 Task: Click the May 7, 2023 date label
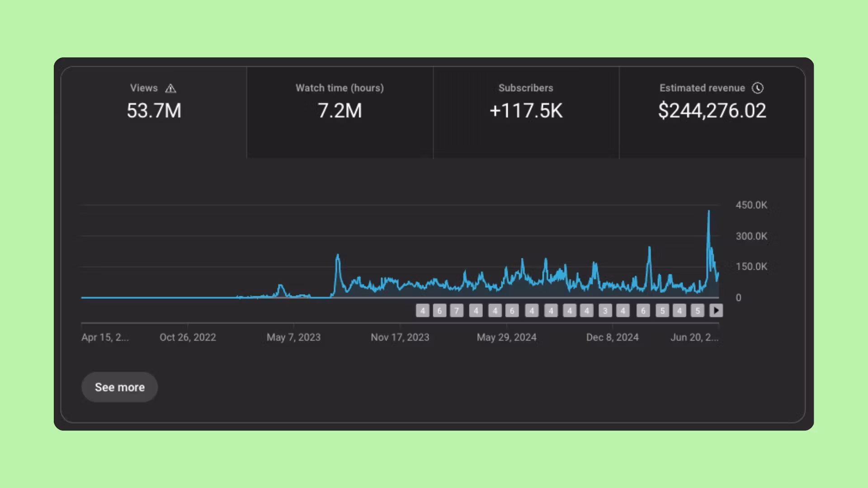click(x=293, y=338)
